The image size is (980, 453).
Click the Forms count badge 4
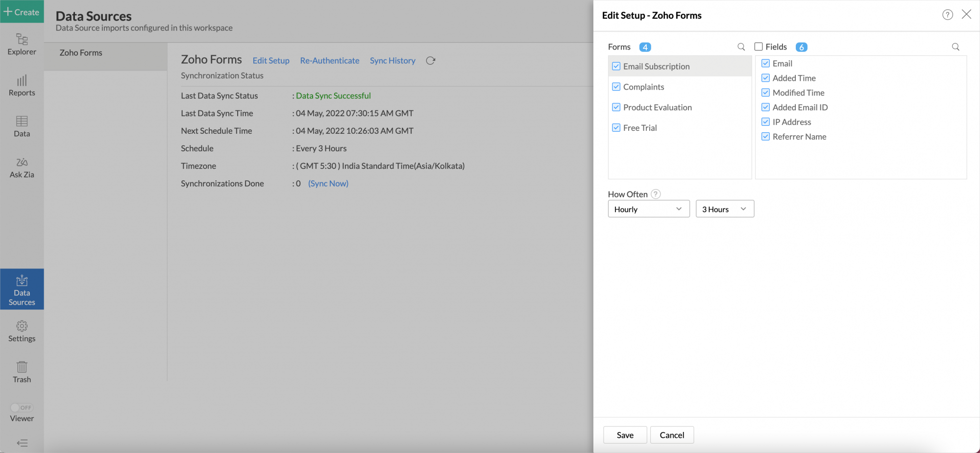[x=645, y=47]
